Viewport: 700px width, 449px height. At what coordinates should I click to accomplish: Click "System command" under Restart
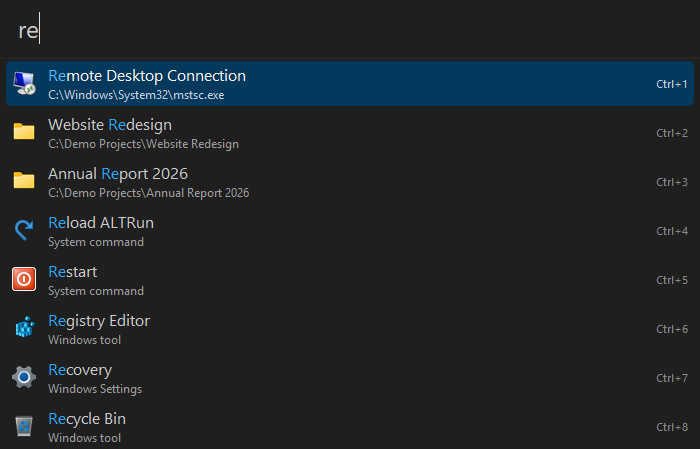pos(96,291)
